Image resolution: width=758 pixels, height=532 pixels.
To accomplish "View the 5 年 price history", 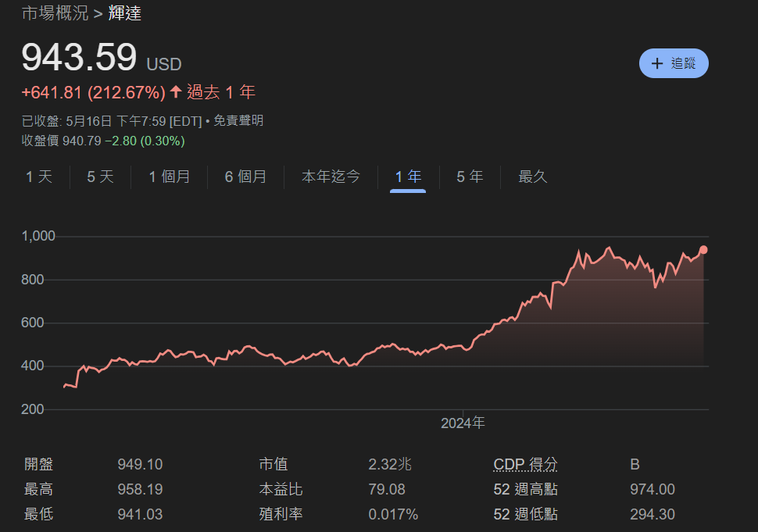I will point(470,177).
